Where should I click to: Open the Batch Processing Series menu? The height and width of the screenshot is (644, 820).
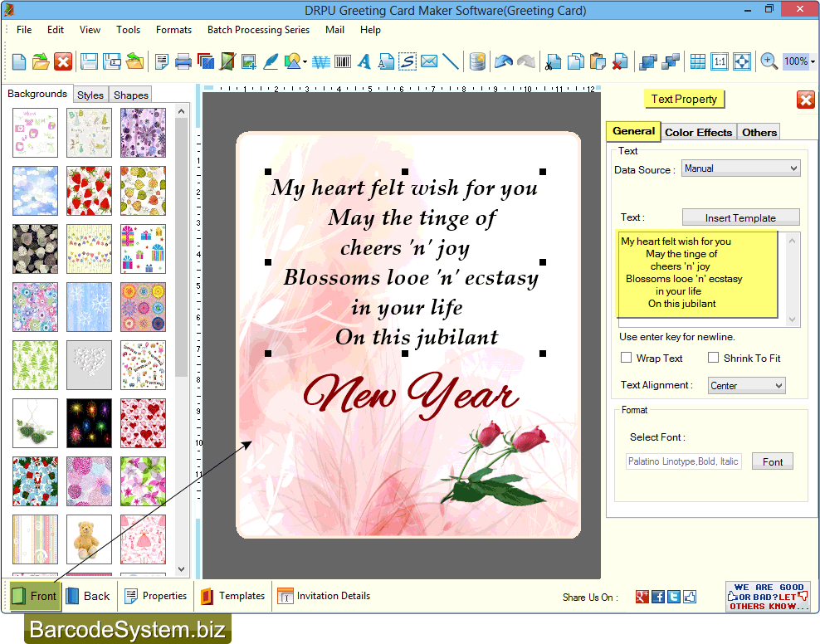click(x=258, y=30)
